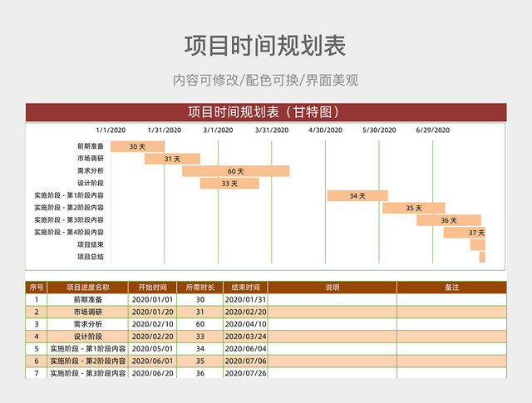
Task: Click the 35 天 Gantt bar
Action: pos(414,208)
